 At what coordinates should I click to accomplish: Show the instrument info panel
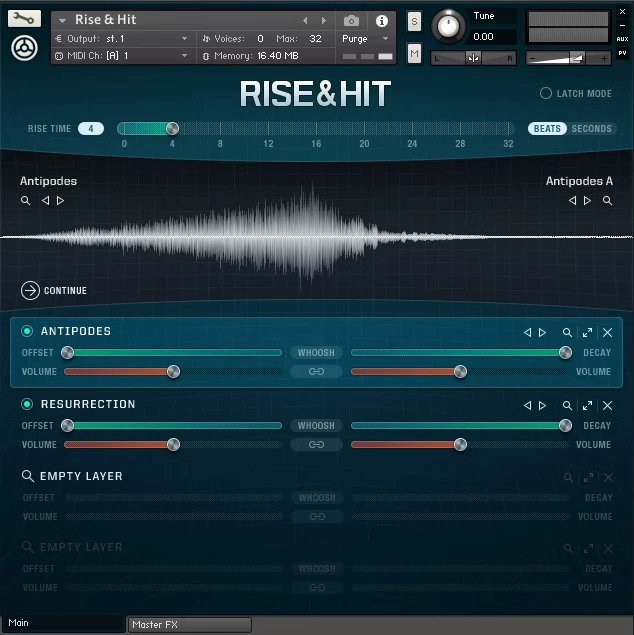pos(381,21)
